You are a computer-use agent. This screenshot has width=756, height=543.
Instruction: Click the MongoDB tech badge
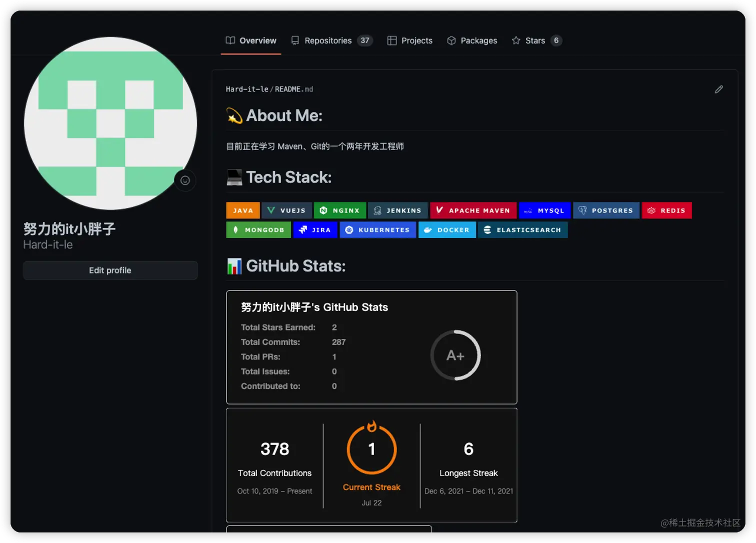click(x=258, y=230)
